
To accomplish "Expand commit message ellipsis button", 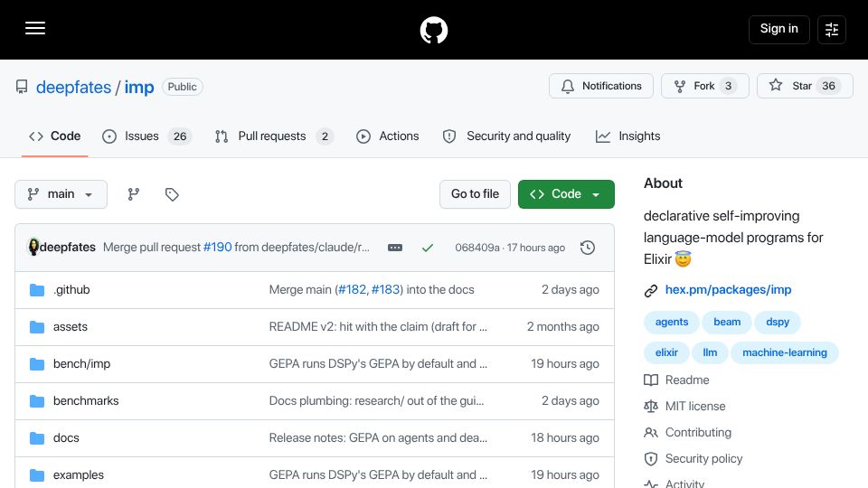I will (395, 248).
